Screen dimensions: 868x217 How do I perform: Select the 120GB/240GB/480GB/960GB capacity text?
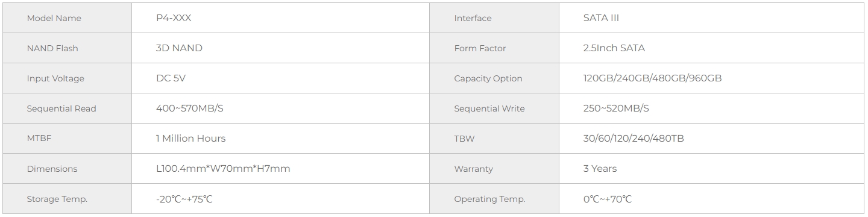point(652,78)
